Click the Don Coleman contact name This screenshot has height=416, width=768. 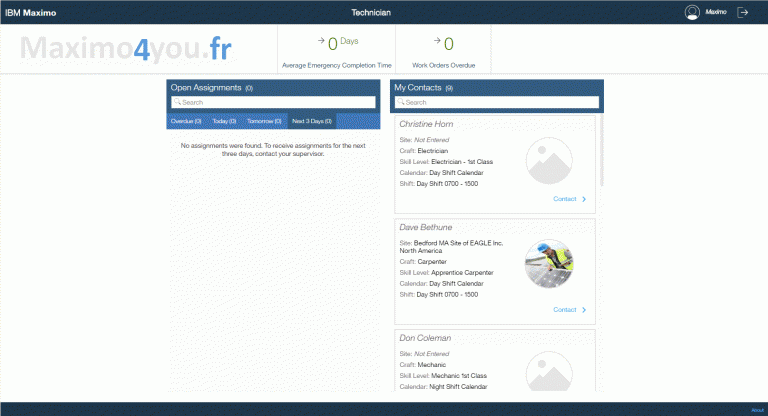pos(425,338)
